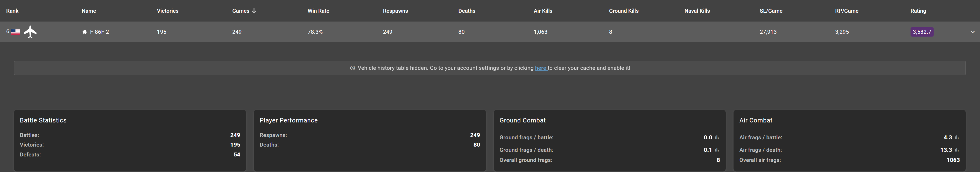Sort by Air Kills column header
Screen dimensions: 980x172
coord(542,11)
